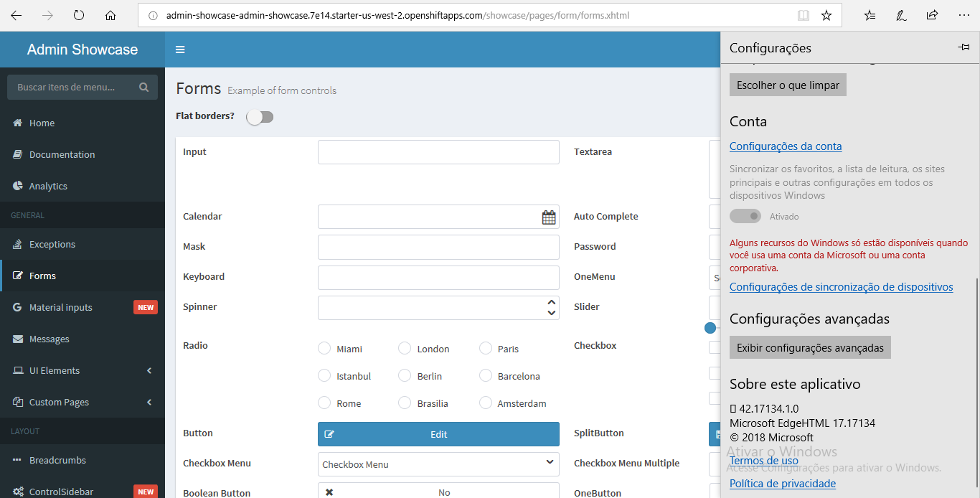Go to Material inputs page
The width and height of the screenshot is (980, 498).
click(61, 308)
